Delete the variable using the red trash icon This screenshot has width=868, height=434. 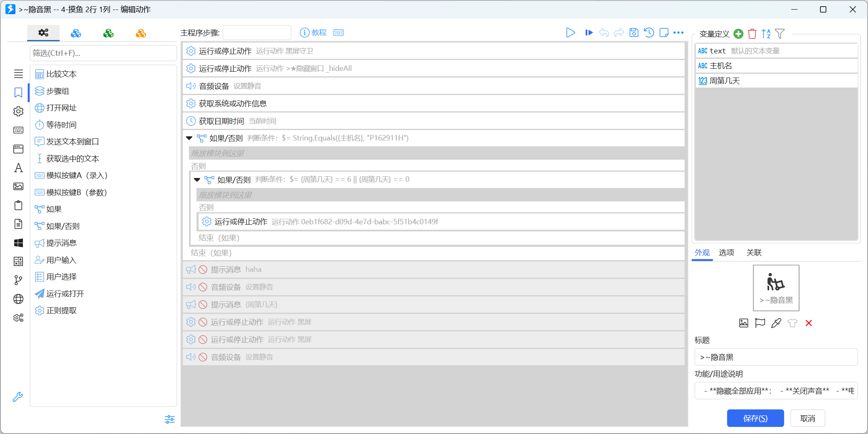(752, 34)
